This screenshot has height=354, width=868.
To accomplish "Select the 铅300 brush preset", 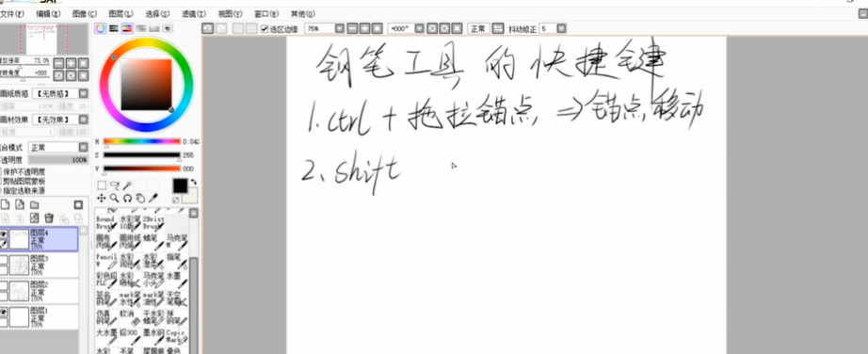I will pos(130,337).
